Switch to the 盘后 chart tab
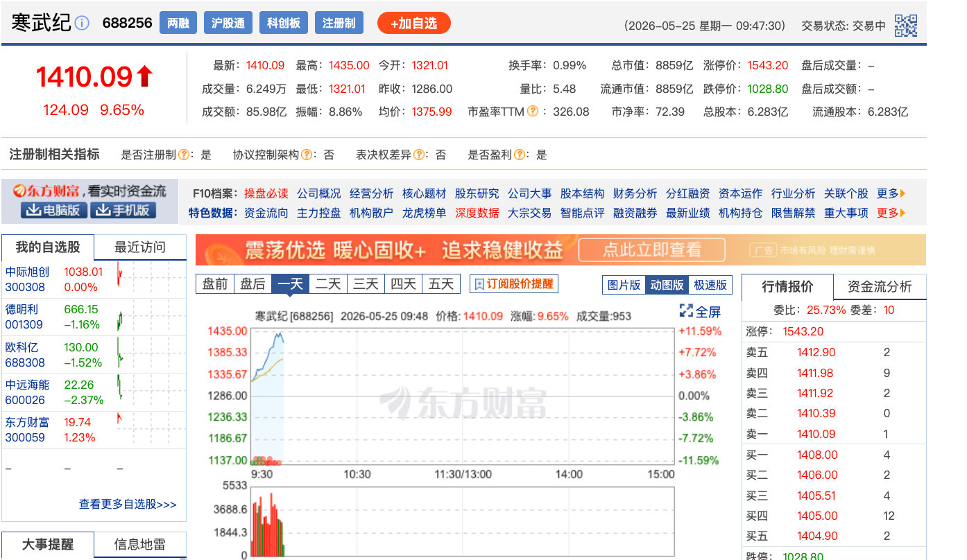Screen dimensions: 967x560 pos(253,283)
